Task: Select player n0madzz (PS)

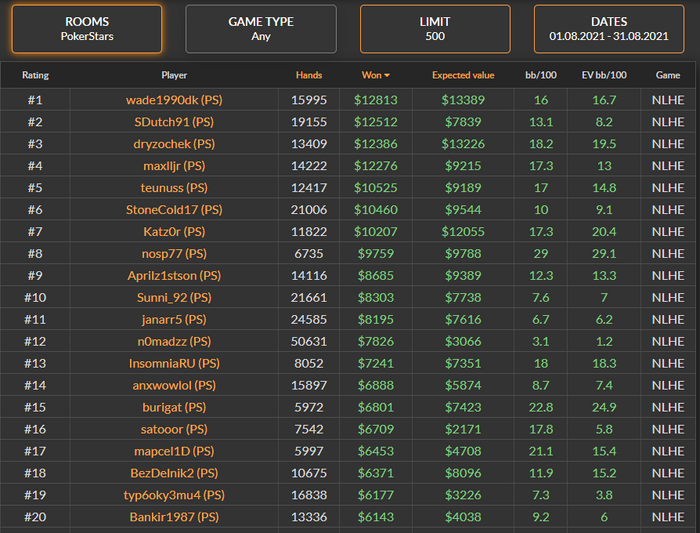Action: tap(174, 341)
